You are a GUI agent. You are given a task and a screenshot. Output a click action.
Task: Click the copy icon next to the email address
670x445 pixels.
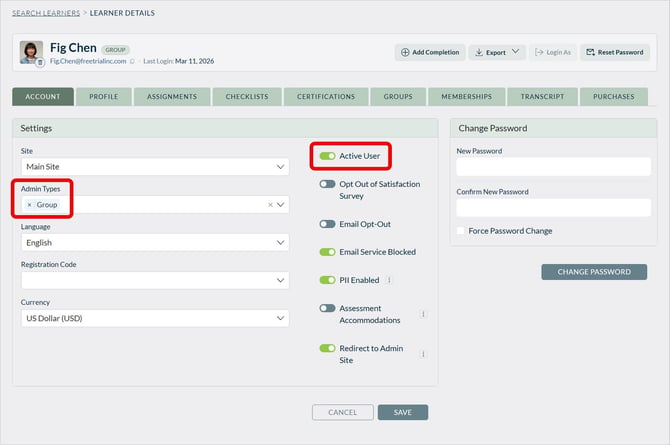pyautogui.click(x=132, y=62)
